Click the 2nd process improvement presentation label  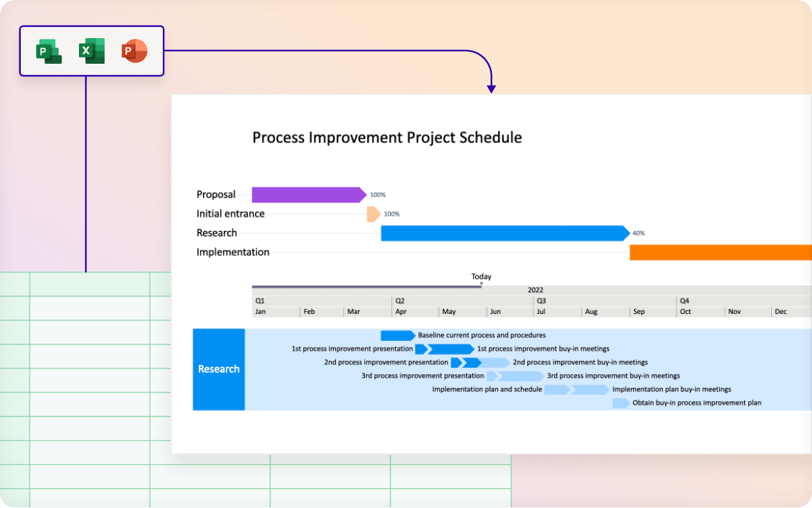pyautogui.click(x=386, y=362)
